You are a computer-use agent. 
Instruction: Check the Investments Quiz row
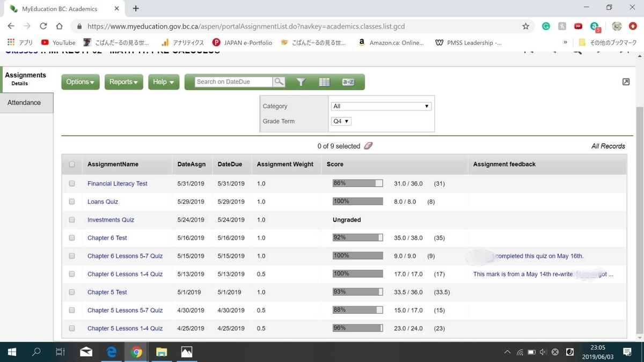point(72,220)
